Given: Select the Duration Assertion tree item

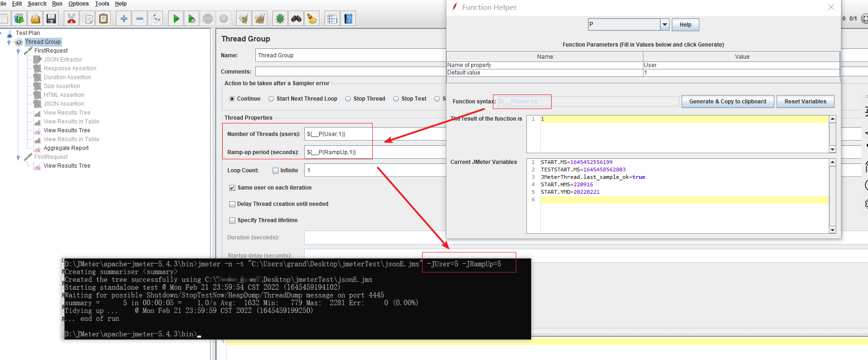Looking at the screenshot, I should [x=68, y=77].
